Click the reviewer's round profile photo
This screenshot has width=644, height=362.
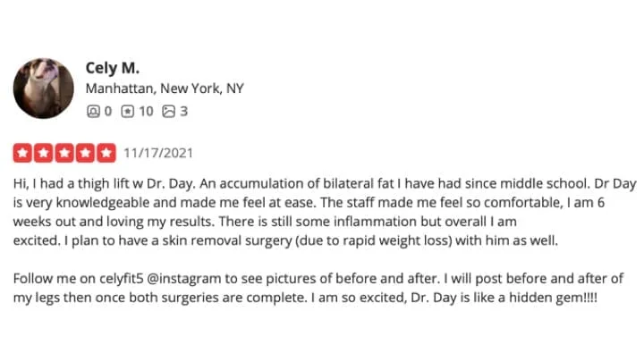pos(43,88)
